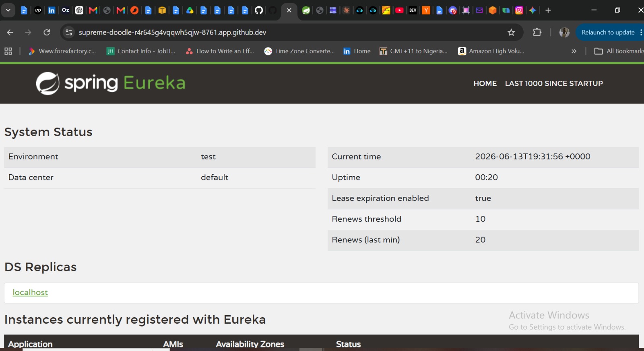Bookmark this page with the star

511,32
